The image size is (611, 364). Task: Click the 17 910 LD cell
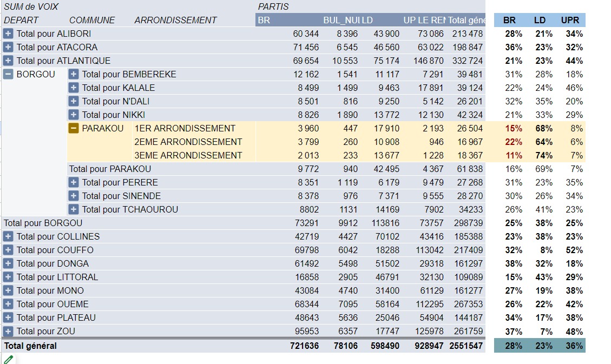click(x=386, y=129)
